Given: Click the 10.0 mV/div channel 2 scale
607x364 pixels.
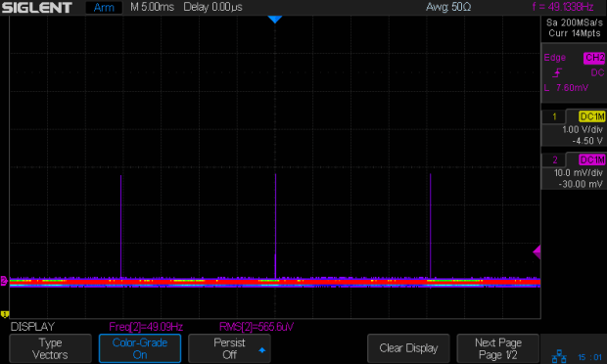Looking at the screenshot, I should (x=579, y=173).
